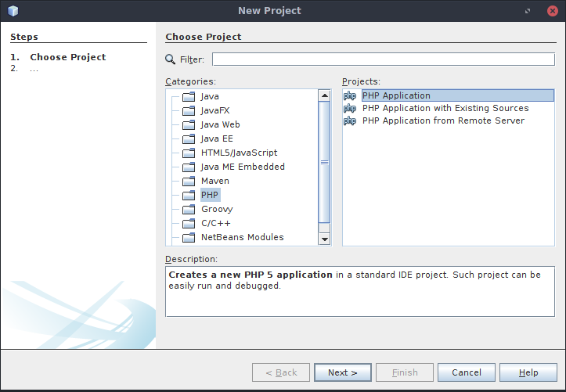The image size is (566, 392).
Task: Click the Categories scrollbar down arrow
Action: click(325, 239)
